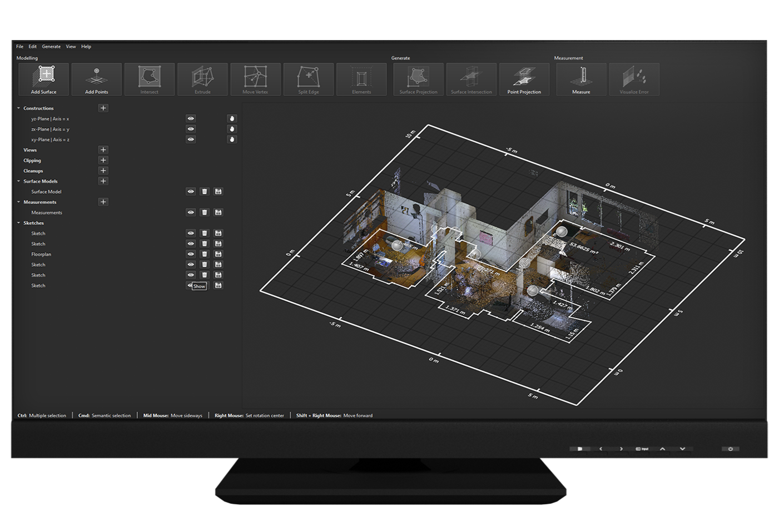Select the xy-Plane construction item
Image resolution: width=779 pixels, height=532 pixels.
(50, 140)
